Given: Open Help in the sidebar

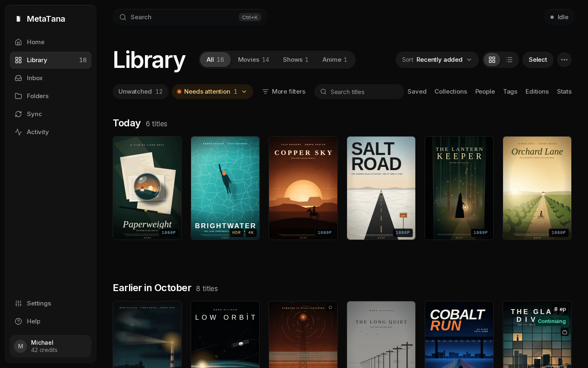Looking at the screenshot, I should click(x=51, y=321).
